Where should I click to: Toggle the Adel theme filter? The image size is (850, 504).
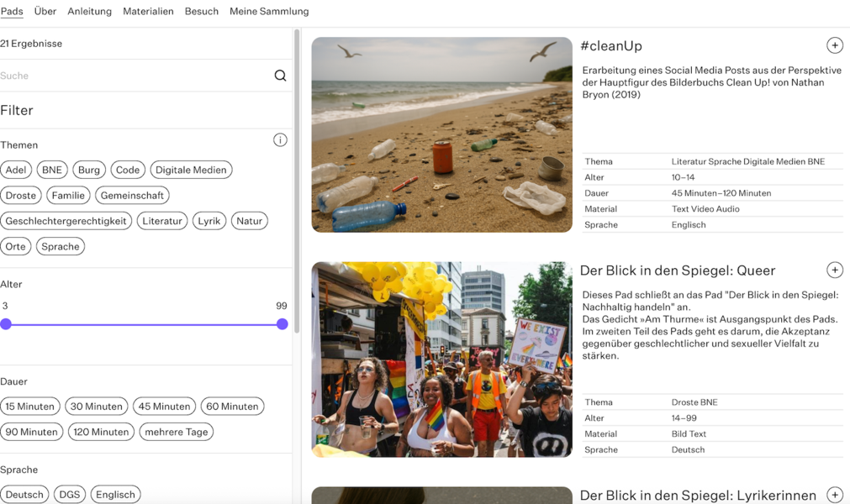tap(16, 170)
